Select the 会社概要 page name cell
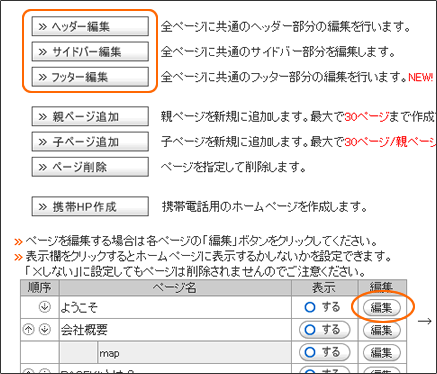This screenshot has height=374, width=437. 175,330
